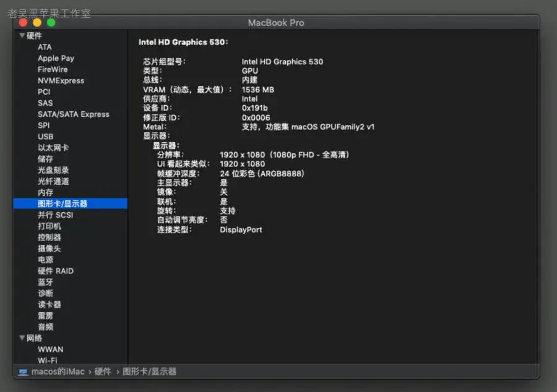Select ATA in the sidebar
The width and height of the screenshot is (557, 392).
45,47
